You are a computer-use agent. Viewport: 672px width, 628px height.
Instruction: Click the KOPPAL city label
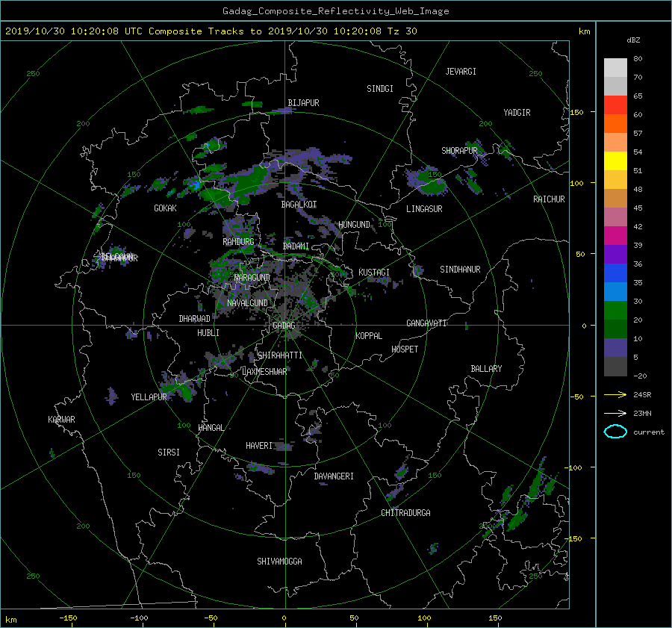[x=369, y=336]
